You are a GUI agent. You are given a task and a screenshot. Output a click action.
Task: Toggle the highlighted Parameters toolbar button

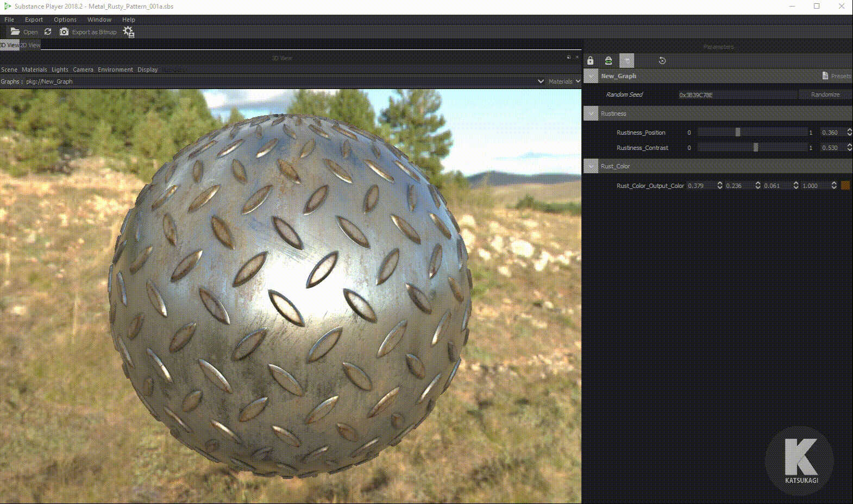click(627, 61)
